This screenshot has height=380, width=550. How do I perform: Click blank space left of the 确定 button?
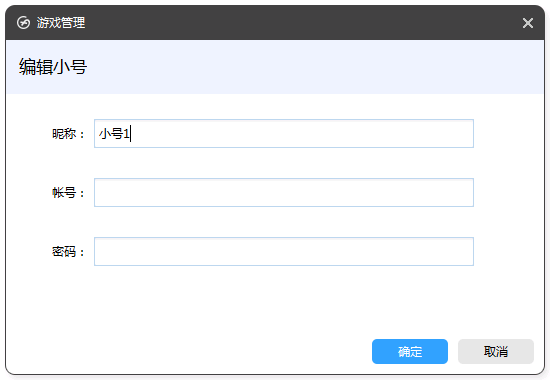(x=189, y=351)
